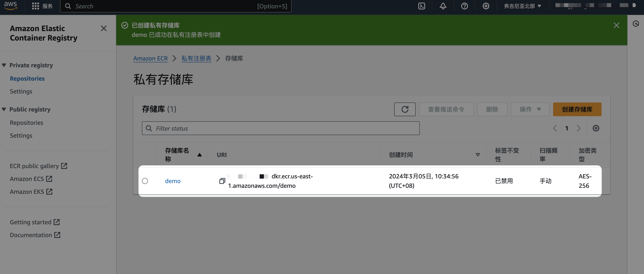Select Settings under Public registry
Viewport: 644px width, 274px height.
pos(21,136)
